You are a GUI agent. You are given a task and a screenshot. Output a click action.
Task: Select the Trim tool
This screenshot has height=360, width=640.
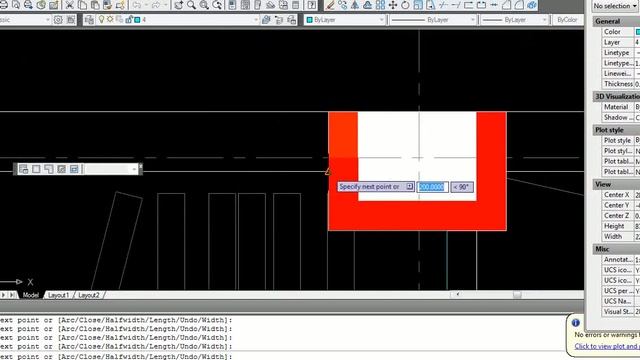[x=443, y=5]
